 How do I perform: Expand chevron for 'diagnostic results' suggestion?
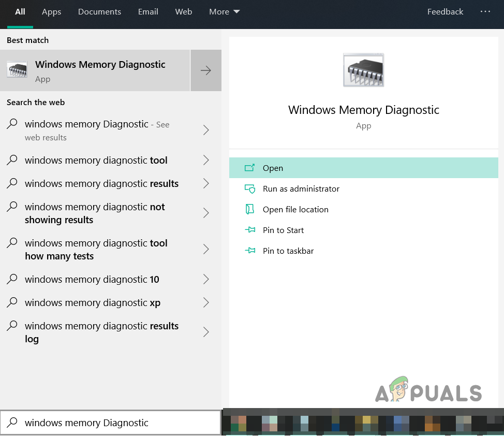pyautogui.click(x=206, y=184)
